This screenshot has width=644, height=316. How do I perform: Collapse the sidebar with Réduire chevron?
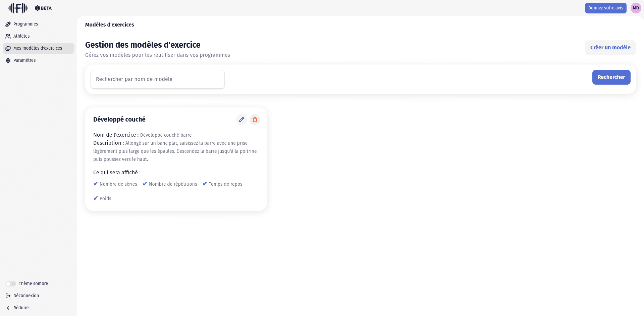[x=8, y=308]
